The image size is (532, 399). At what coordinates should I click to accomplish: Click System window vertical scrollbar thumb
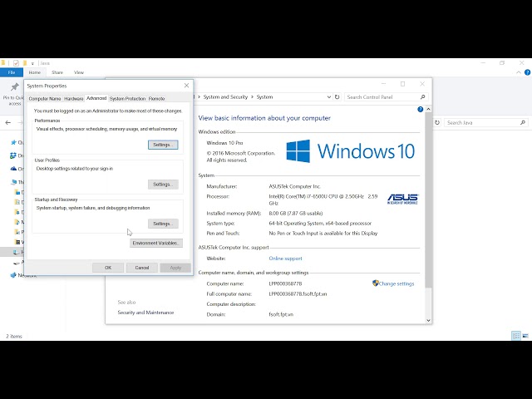point(428,200)
